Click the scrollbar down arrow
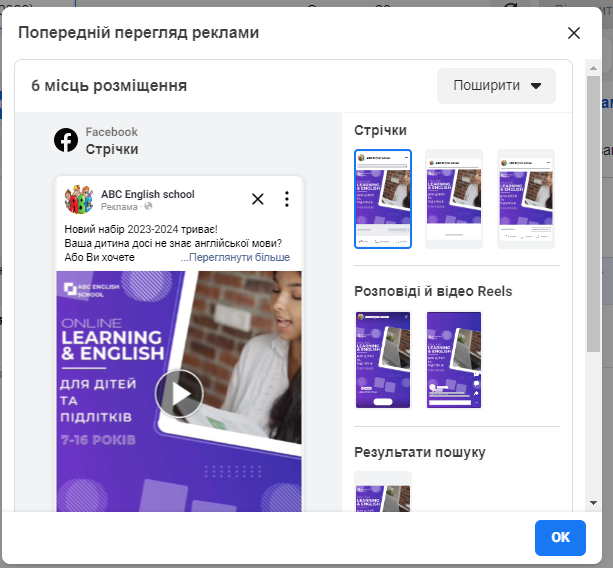Image resolution: width=613 pixels, height=568 pixels. (x=593, y=503)
